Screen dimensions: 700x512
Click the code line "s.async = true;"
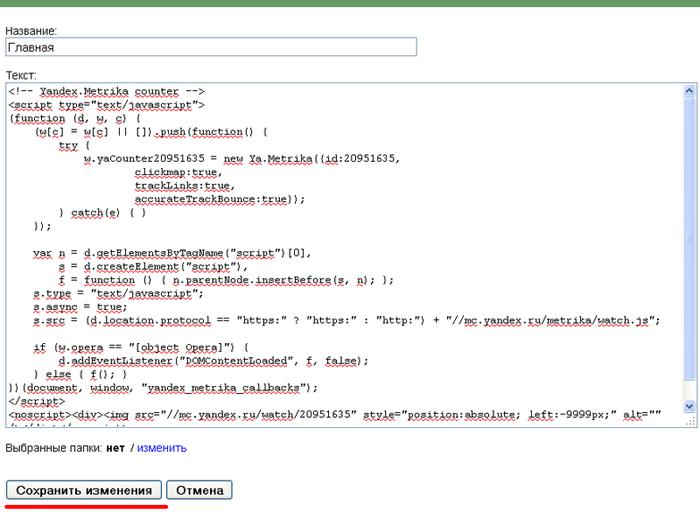[80, 307]
